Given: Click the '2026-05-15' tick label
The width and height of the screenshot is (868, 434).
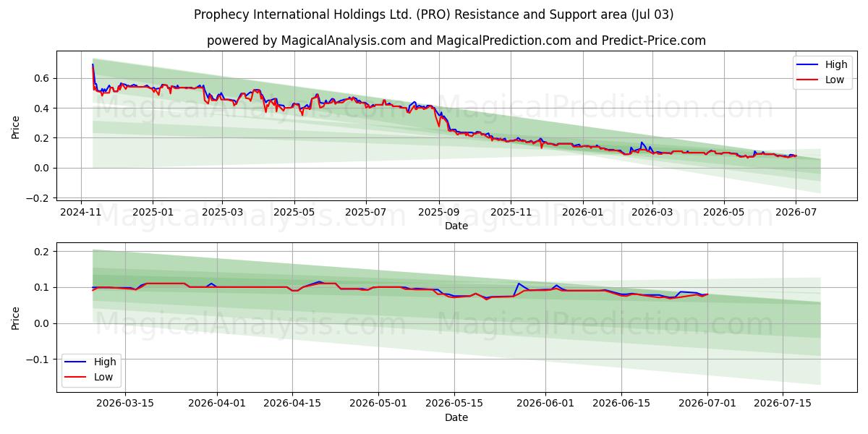Looking at the screenshot, I should [454, 403].
